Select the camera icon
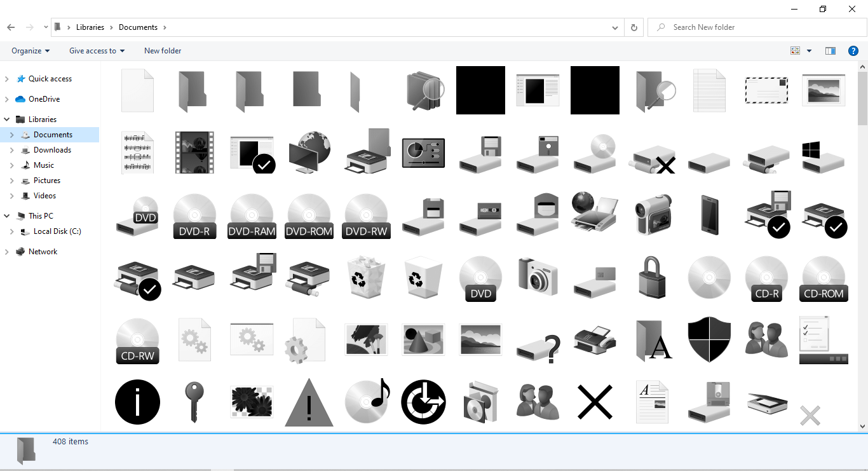 click(x=538, y=278)
